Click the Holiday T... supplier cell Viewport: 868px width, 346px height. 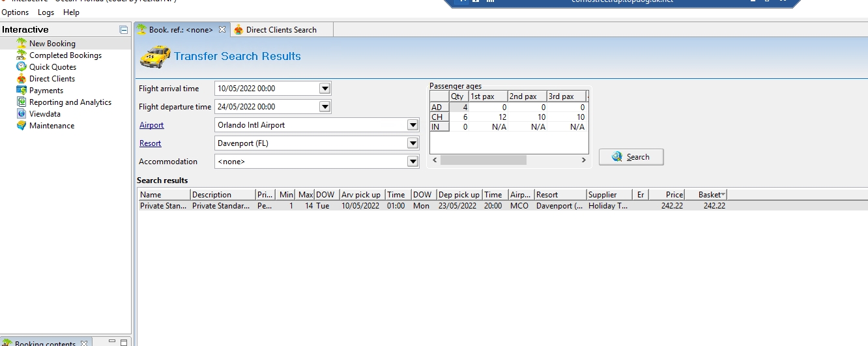(x=609, y=206)
